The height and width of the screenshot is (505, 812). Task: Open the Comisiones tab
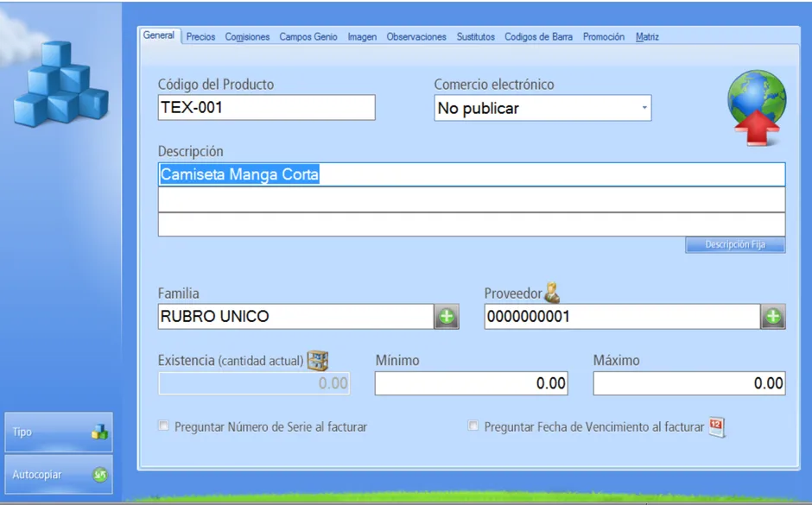(x=247, y=37)
